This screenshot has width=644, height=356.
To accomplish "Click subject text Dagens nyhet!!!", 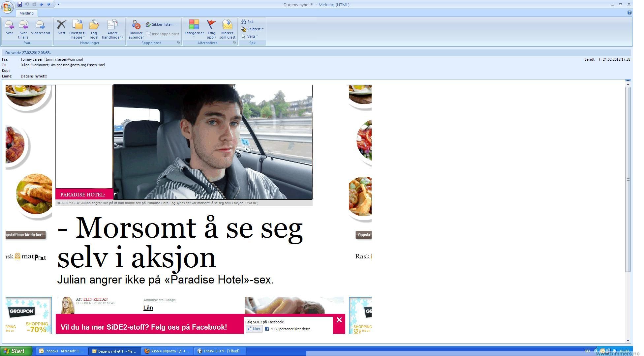I will [34, 76].
